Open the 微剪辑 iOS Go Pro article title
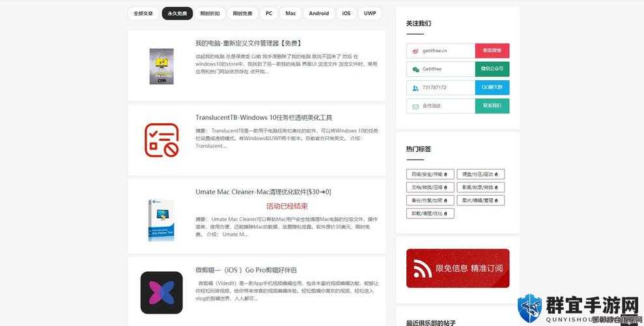644x326 pixels. tap(246, 270)
